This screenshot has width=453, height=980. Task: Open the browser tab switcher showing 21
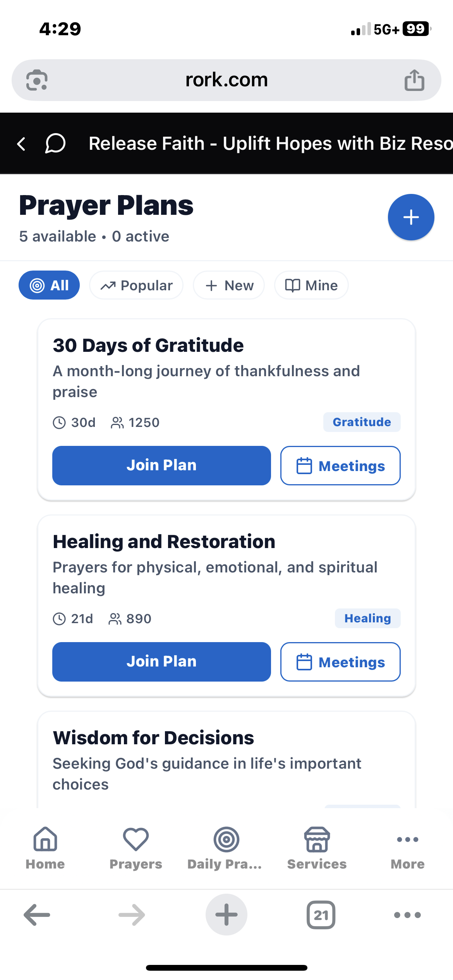pos(321,915)
